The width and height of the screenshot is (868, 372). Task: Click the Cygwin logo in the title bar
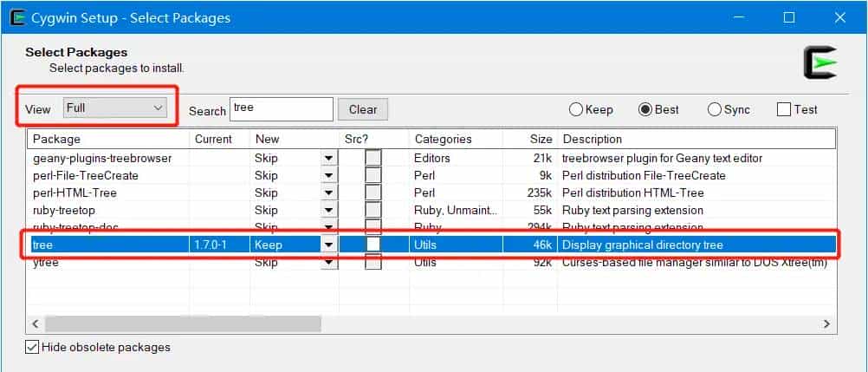pos(17,17)
